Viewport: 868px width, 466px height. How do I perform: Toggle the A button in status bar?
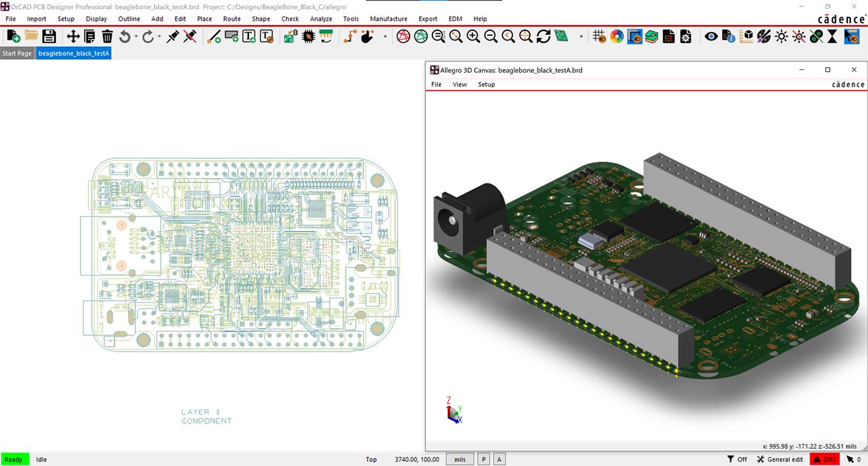point(499,459)
